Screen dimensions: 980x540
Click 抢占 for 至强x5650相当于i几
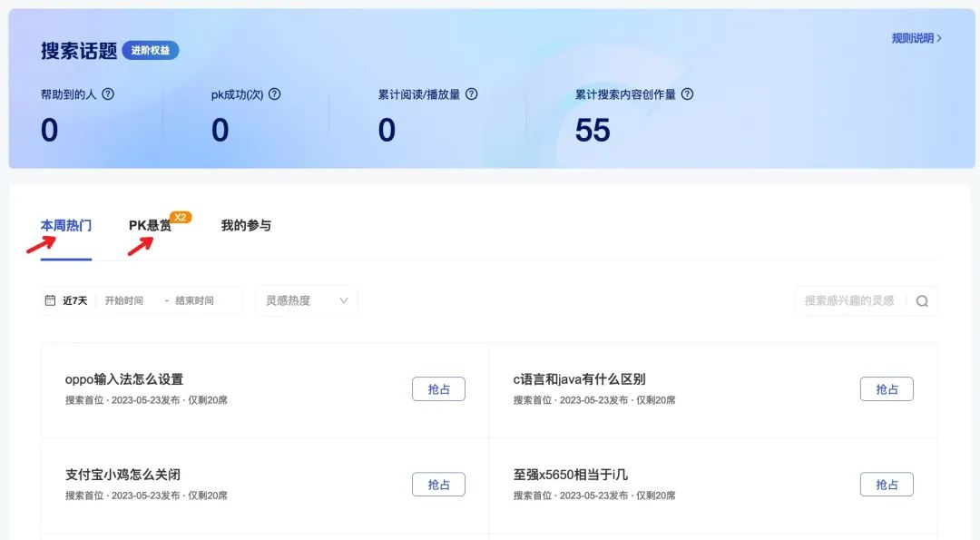tap(887, 485)
